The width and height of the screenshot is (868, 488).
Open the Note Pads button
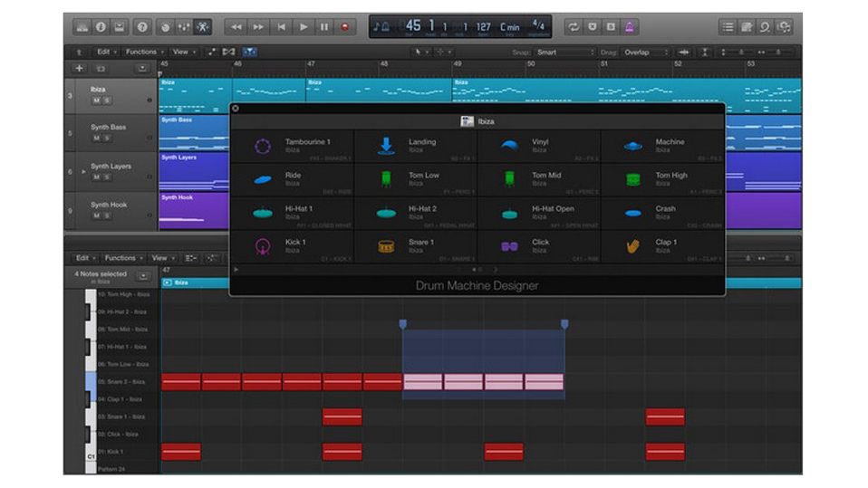tap(747, 26)
